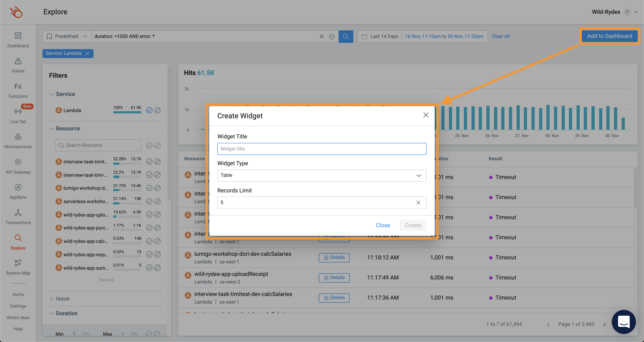
Task: Open the System Map view
Action: pos(18,263)
